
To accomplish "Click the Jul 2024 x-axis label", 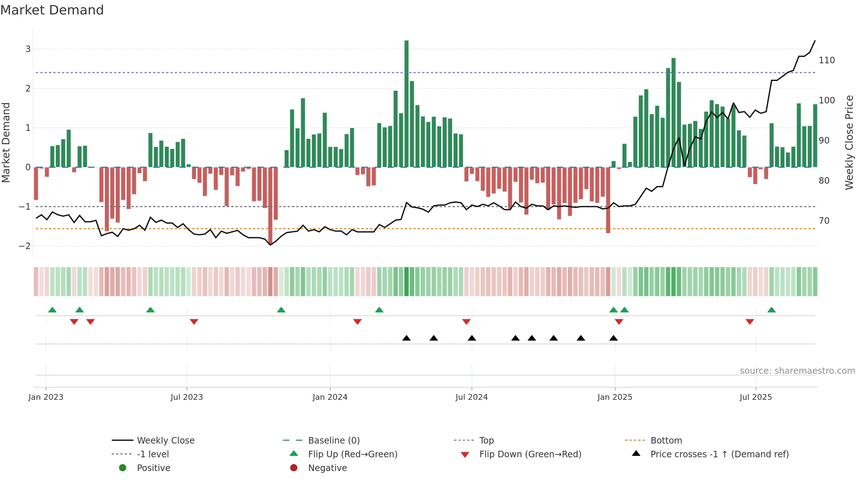I will [472, 397].
